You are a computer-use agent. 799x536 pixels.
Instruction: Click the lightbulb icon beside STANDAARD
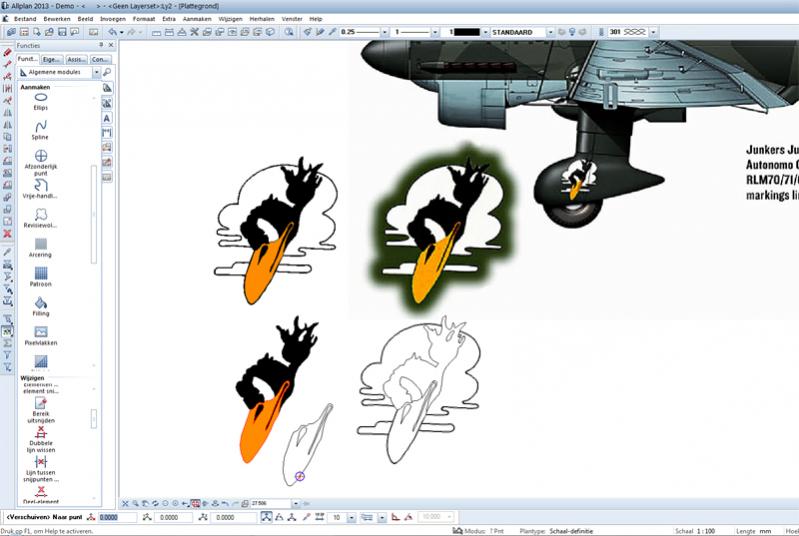(x=572, y=32)
